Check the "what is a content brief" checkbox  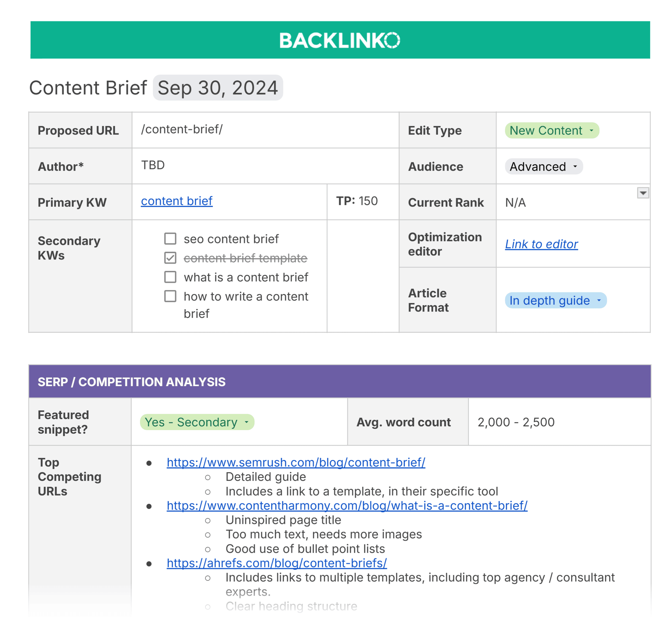click(x=170, y=277)
